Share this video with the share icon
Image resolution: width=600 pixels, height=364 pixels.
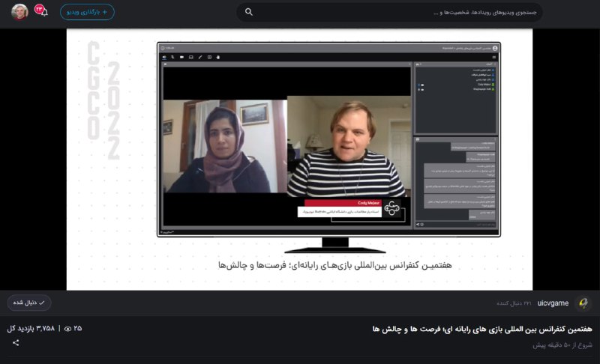pyautogui.click(x=16, y=342)
